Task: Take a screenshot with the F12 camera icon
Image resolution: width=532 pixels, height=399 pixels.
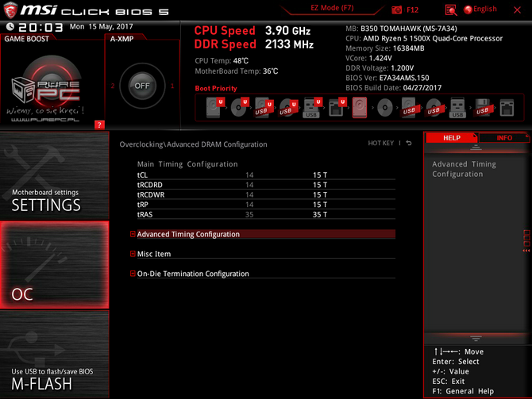Action: [x=397, y=10]
